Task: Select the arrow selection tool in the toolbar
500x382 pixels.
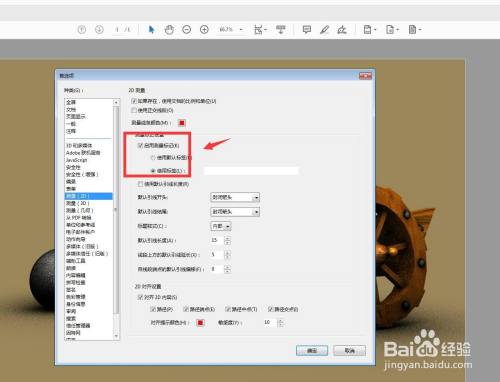Action: (x=151, y=30)
